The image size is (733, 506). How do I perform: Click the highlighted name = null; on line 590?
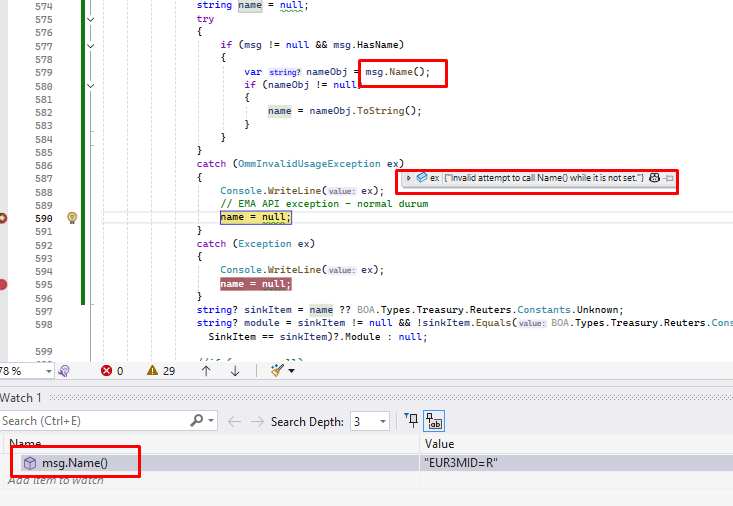(x=256, y=217)
